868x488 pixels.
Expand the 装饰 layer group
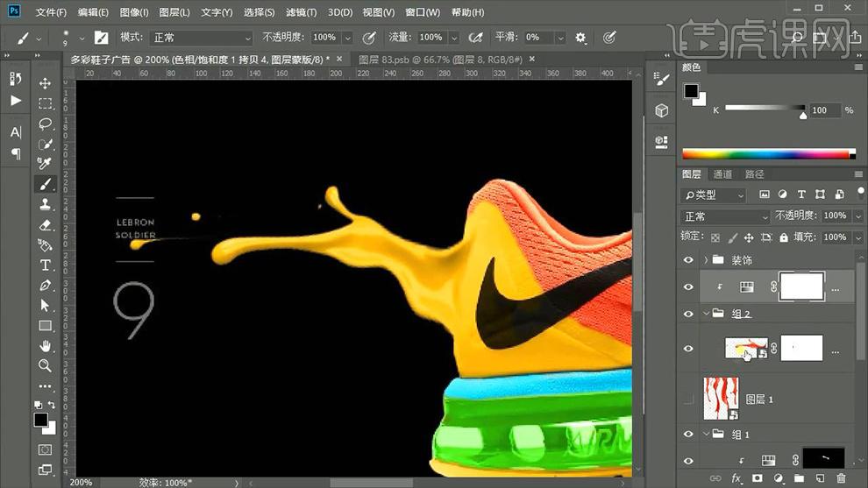pos(706,260)
